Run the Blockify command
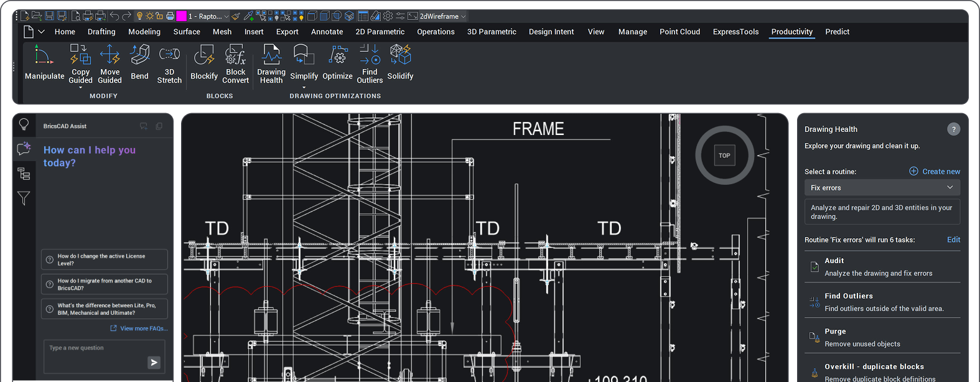The width and height of the screenshot is (980, 382). click(204, 63)
